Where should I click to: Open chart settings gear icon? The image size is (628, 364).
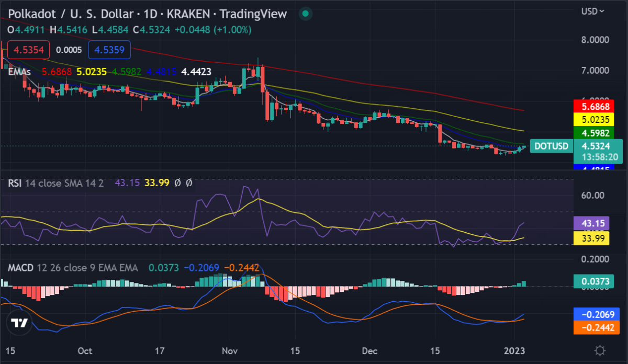pyautogui.click(x=600, y=350)
